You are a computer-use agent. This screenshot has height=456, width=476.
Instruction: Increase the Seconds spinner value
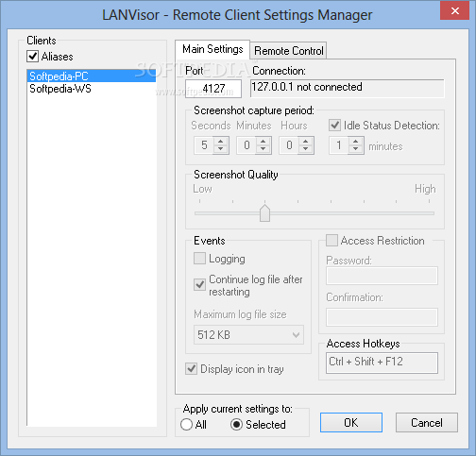pos(221,141)
